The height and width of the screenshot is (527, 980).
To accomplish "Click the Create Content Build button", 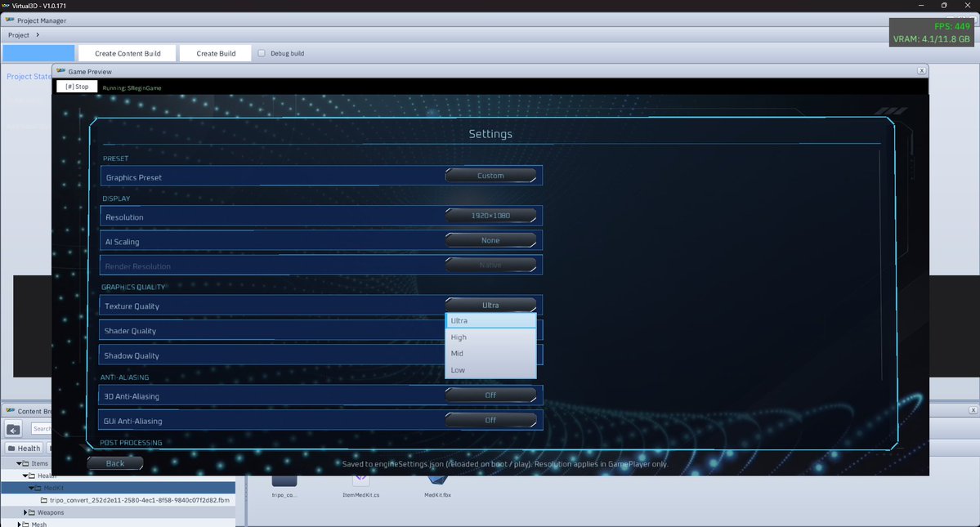I will click(x=128, y=53).
